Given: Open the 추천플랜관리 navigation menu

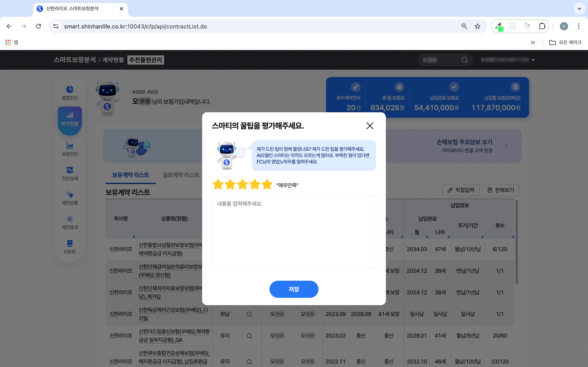Looking at the screenshot, I should click(145, 60).
